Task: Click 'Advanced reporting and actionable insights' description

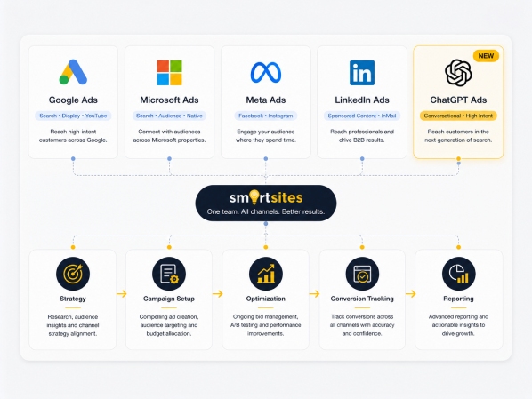Action: tap(458, 325)
